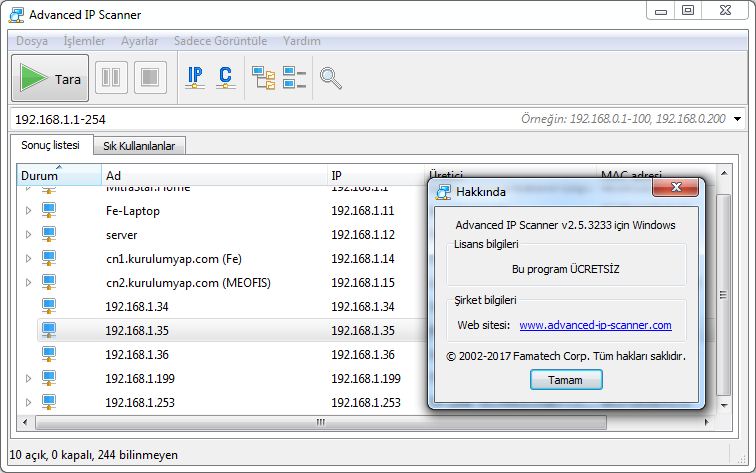Image resolution: width=756 pixels, height=473 pixels.
Task: Click the Hakkında dialog title icon
Action: click(443, 191)
